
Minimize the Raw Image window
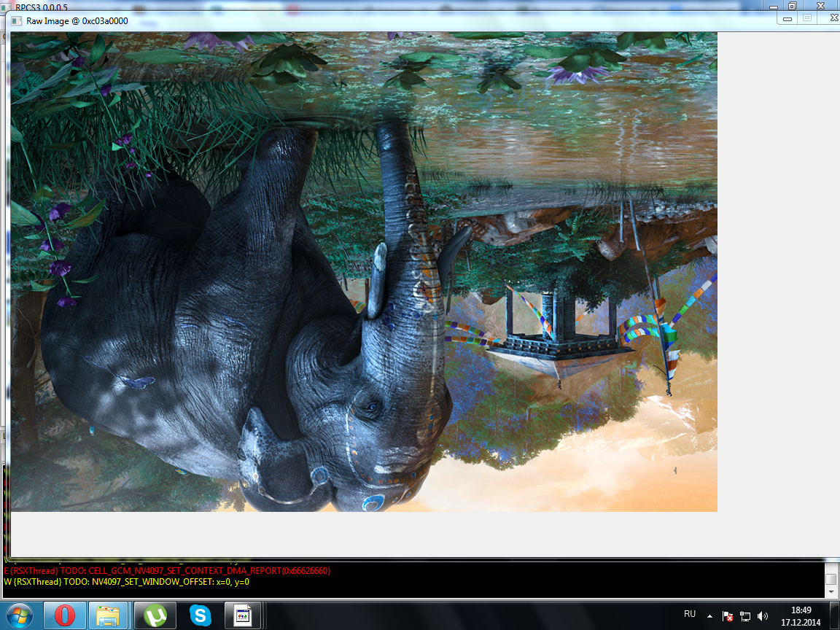click(787, 18)
